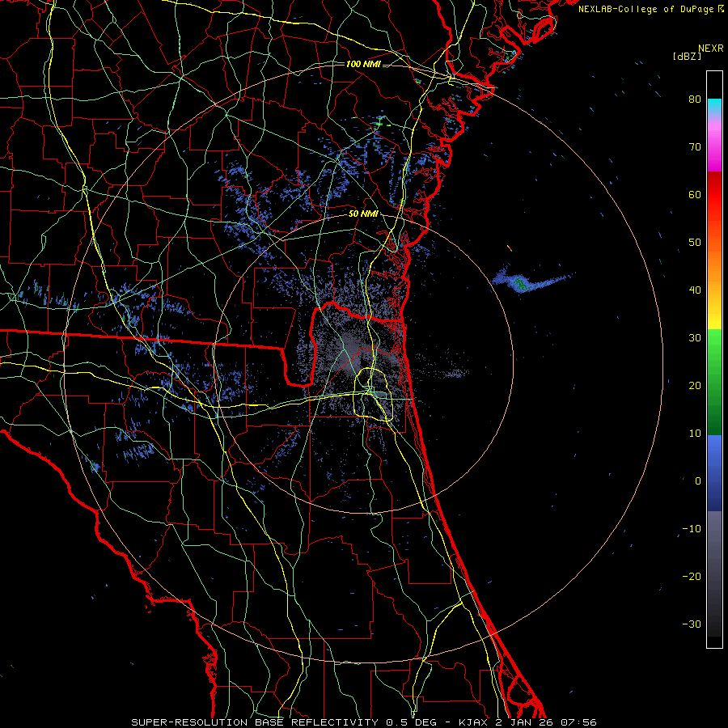
Task: Click the 80 value on dBZ scale
Action: point(695,99)
